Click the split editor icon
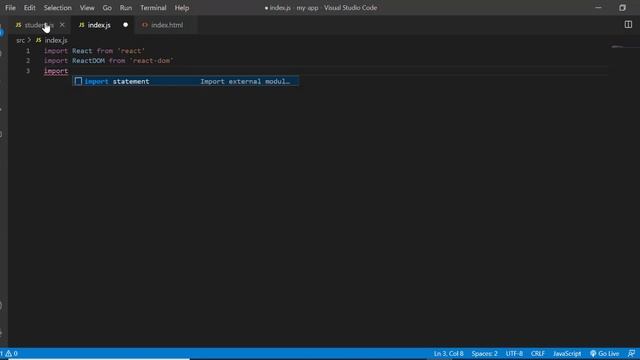Viewport: 640px width, 360px height. (628, 24)
